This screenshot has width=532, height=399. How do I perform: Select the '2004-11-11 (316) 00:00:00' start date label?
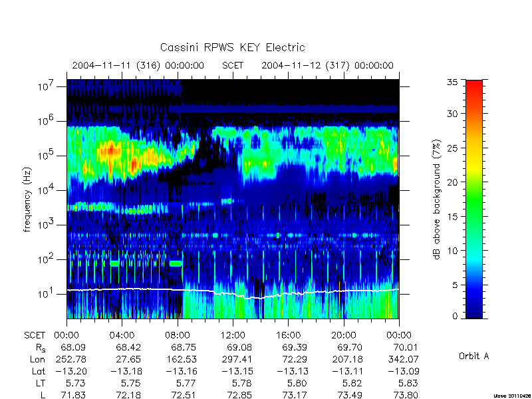point(138,65)
